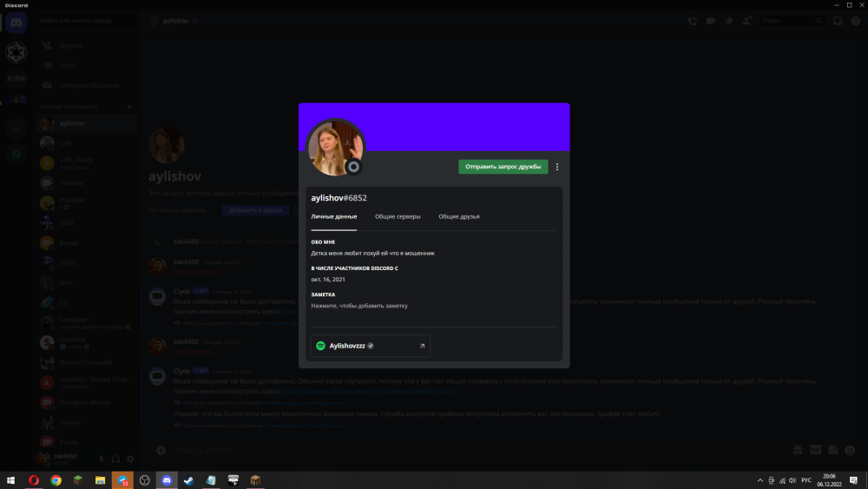Add a server with the plus icon
868x489 pixels.
[16, 129]
